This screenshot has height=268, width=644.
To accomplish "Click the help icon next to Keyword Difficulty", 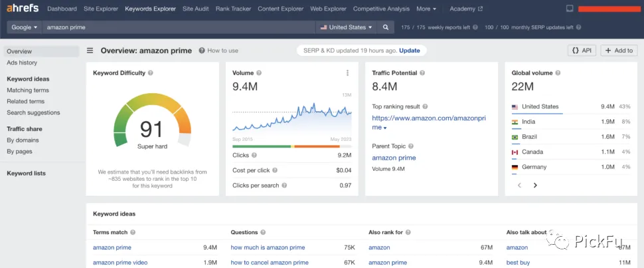I will click(151, 73).
